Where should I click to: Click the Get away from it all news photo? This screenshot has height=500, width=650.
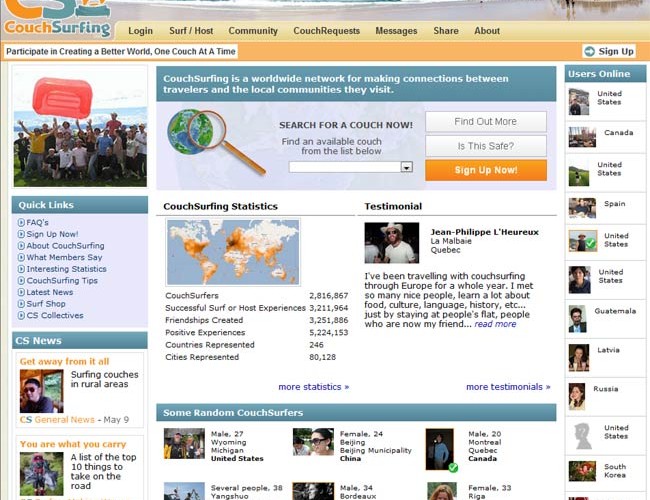coord(41,391)
